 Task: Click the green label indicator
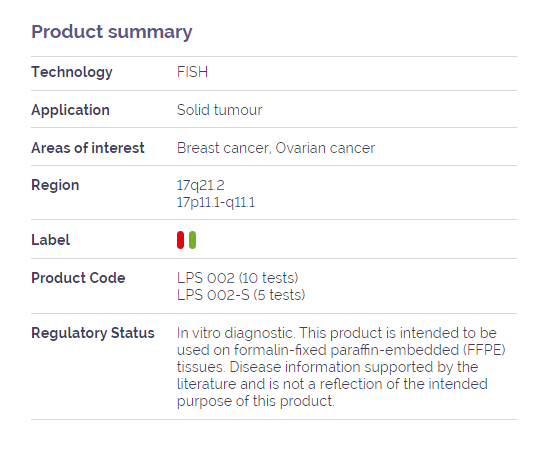192,240
